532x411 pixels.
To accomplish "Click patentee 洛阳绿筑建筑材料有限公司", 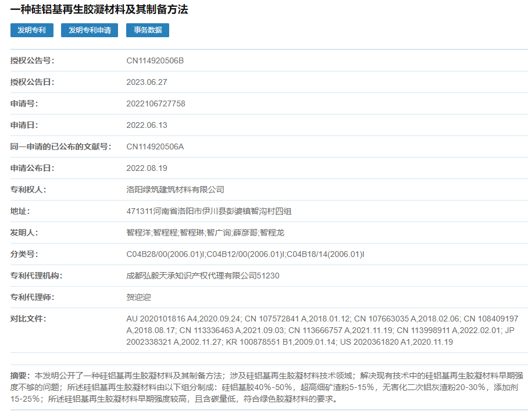I will coord(175,190).
